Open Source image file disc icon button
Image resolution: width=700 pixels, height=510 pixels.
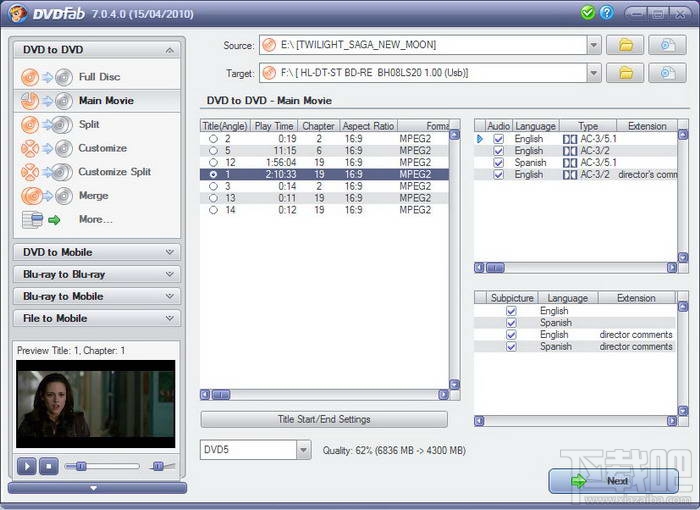667,45
